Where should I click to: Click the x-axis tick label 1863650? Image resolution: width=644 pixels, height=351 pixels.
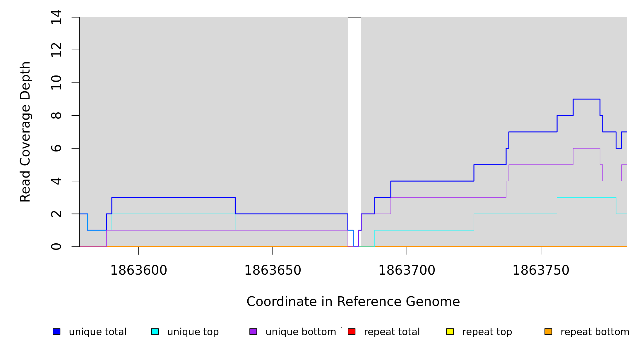tap(273, 270)
